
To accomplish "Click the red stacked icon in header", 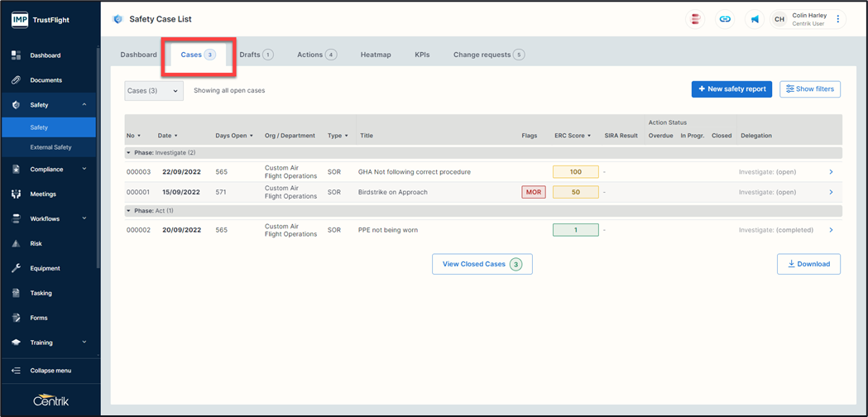I will click(x=696, y=19).
